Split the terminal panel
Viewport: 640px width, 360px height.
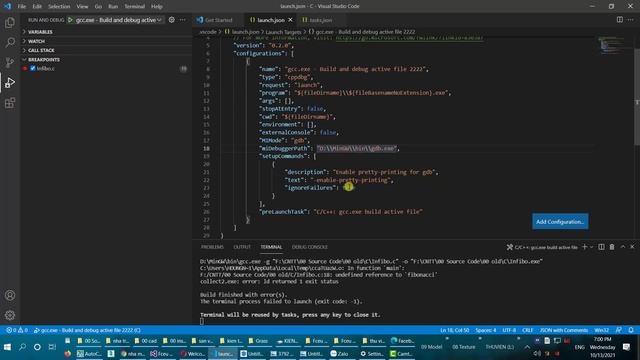(601, 247)
